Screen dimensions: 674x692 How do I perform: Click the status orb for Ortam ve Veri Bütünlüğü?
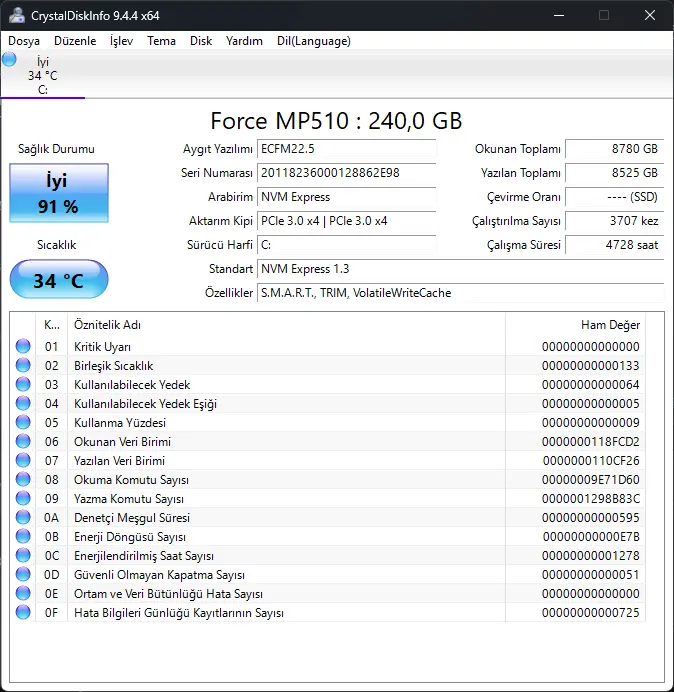point(23,593)
